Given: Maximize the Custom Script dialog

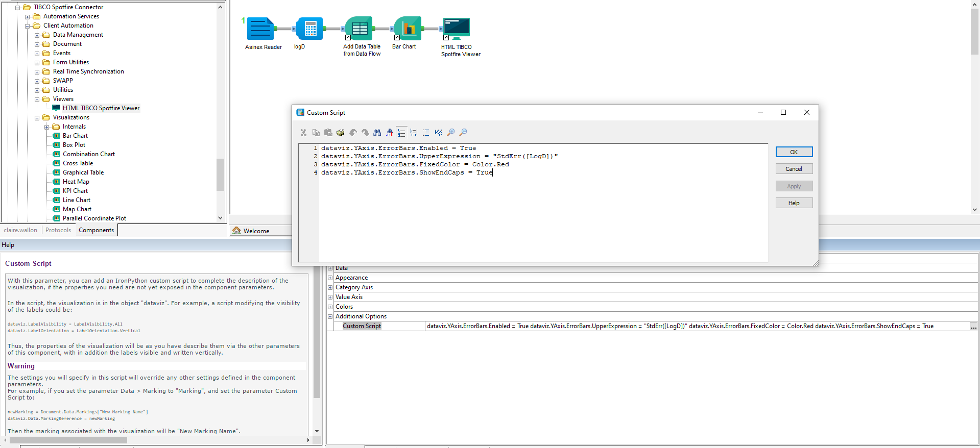Looking at the screenshot, I should (783, 112).
